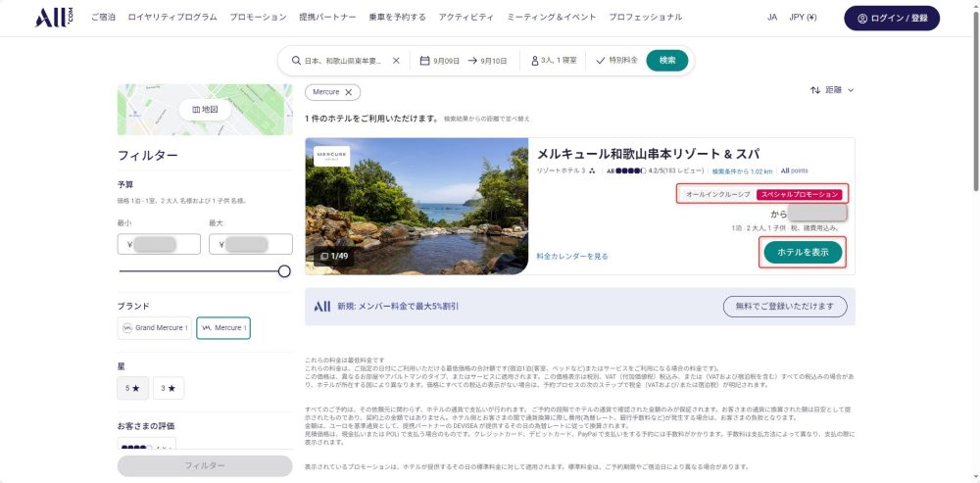
Task: Open the 4.2/5 (183 レビュー) rating link
Action: point(655,170)
